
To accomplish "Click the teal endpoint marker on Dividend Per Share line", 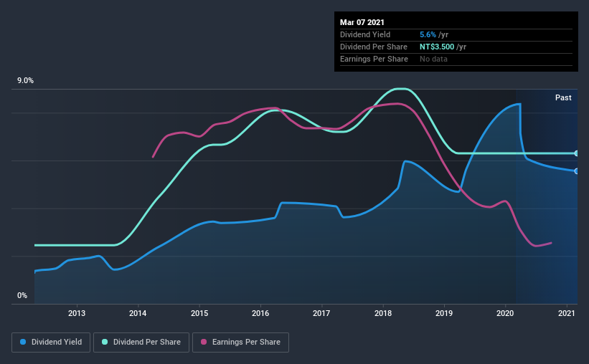I will tap(576, 153).
